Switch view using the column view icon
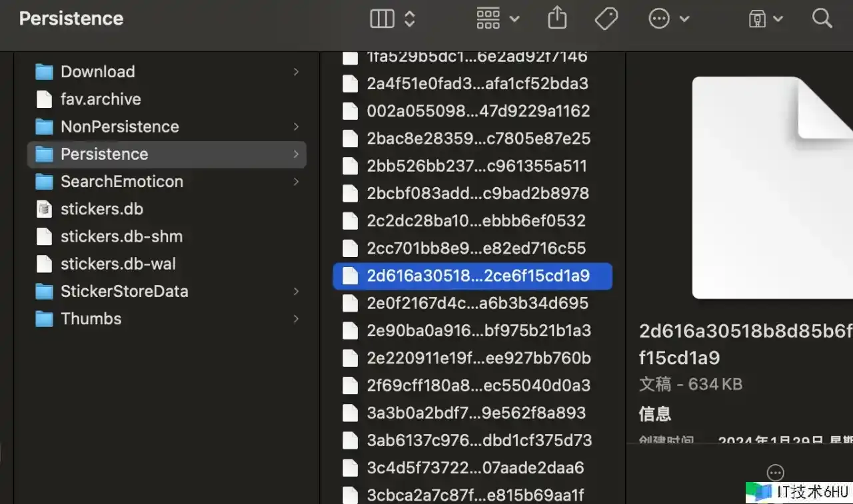This screenshot has height=504, width=853. [383, 19]
